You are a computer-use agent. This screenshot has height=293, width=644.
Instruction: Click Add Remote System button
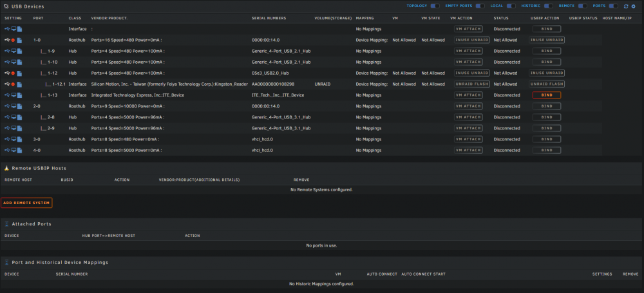click(26, 203)
